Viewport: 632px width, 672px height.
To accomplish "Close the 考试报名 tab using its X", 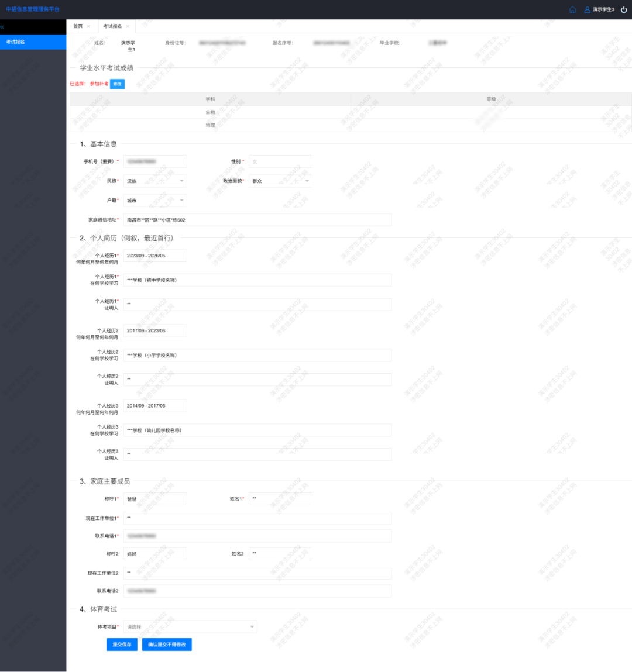I will pos(128,26).
